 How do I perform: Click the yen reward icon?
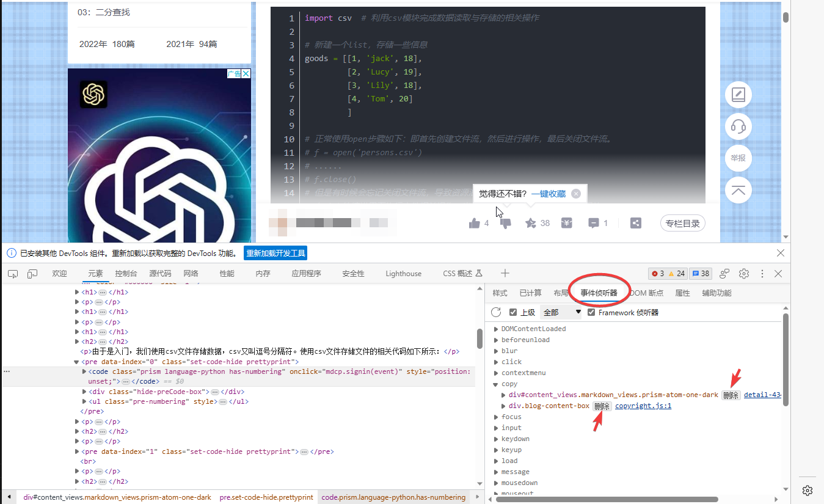pos(567,223)
